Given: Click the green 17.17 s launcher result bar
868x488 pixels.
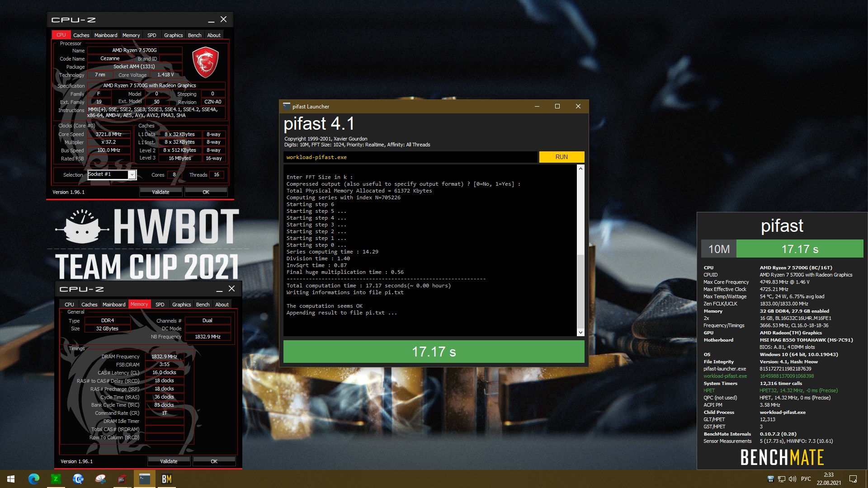Looking at the screenshot, I should pyautogui.click(x=434, y=352).
